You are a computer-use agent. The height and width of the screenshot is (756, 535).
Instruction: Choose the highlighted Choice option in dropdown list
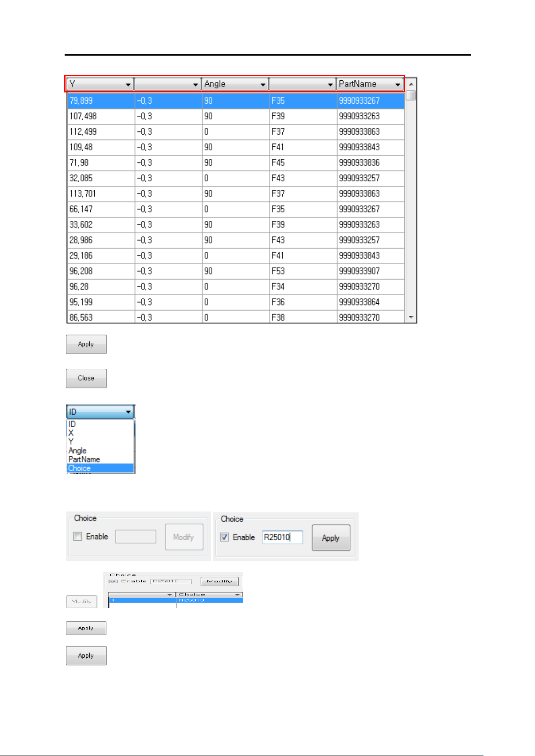point(101,468)
